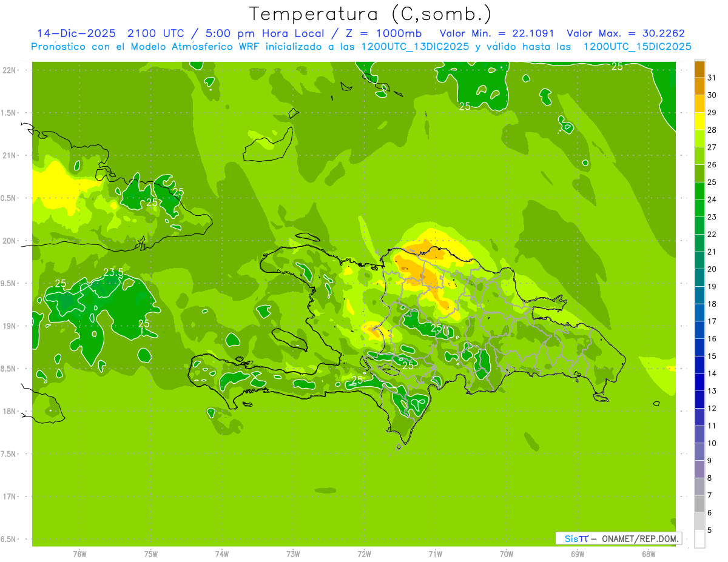Click the '73W' longitude axis label
Viewport: 728px width, 562px height.
click(x=293, y=554)
